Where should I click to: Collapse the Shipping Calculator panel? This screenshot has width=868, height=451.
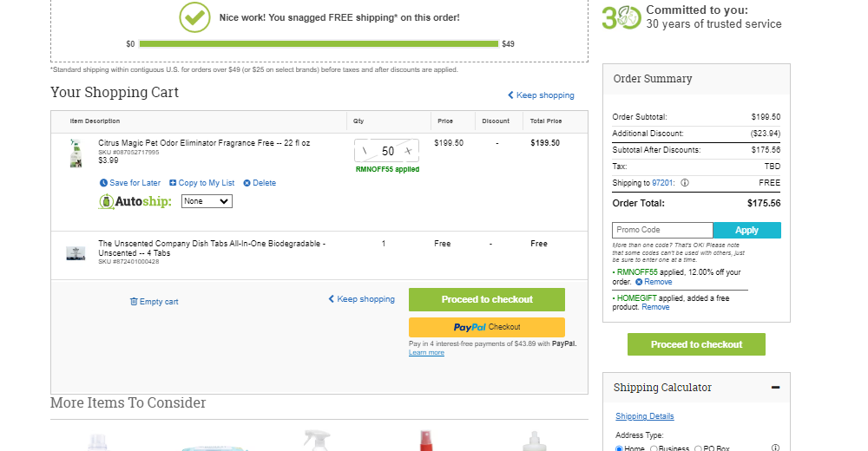[x=775, y=388]
